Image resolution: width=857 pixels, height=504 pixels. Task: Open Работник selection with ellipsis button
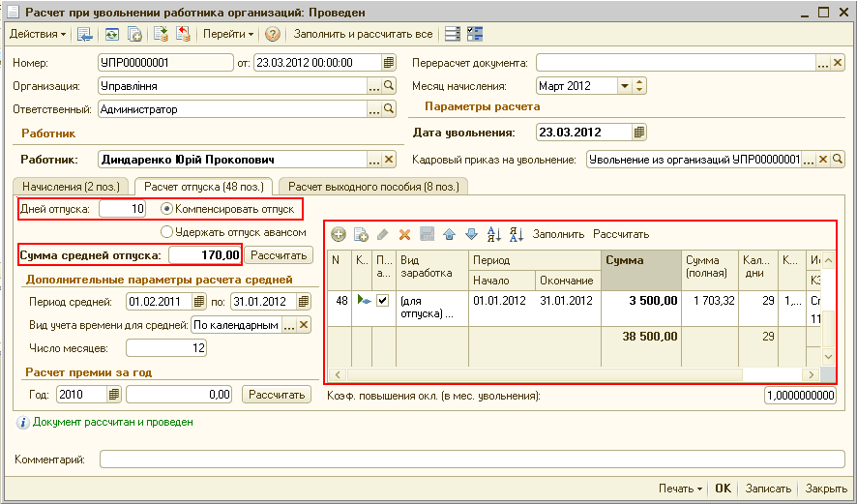tap(374, 160)
